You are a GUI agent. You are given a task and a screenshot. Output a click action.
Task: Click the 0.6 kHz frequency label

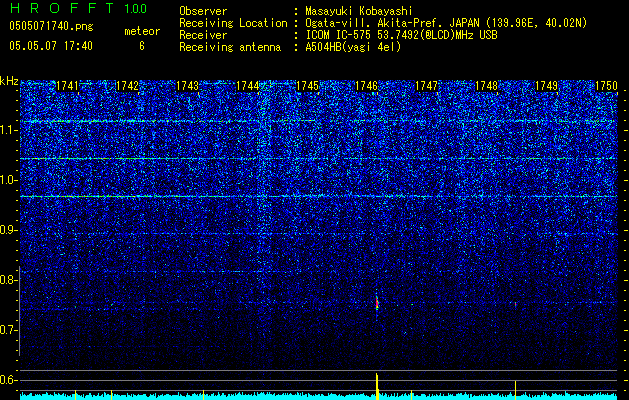(x=8, y=380)
